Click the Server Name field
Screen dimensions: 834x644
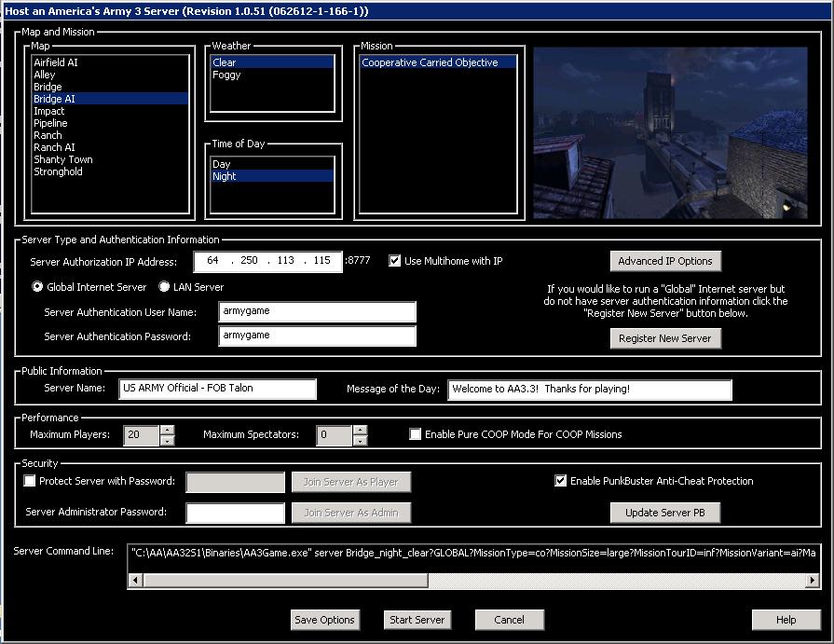point(217,389)
